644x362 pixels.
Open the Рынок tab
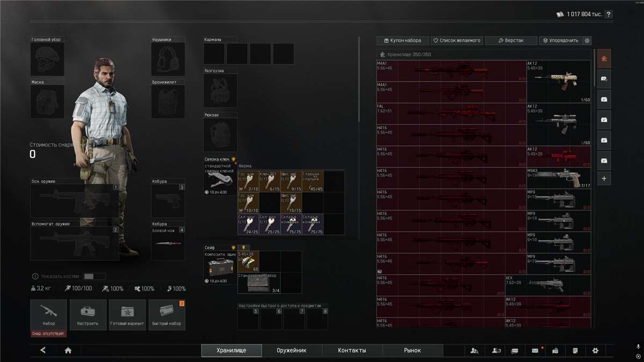(412, 350)
